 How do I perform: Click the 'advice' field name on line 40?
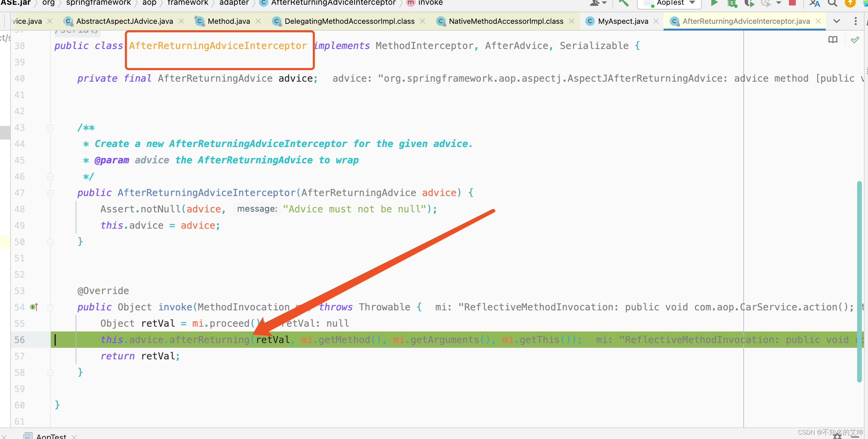tap(295, 79)
